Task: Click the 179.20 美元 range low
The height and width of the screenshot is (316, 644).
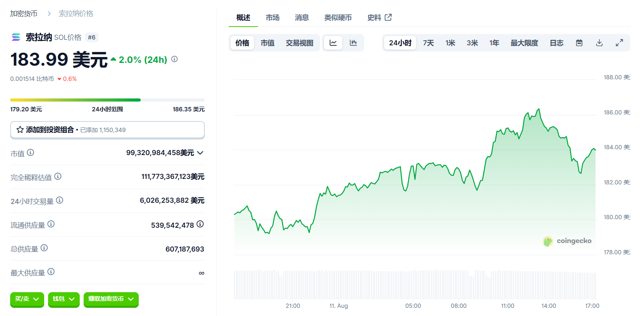Action: coord(26,109)
